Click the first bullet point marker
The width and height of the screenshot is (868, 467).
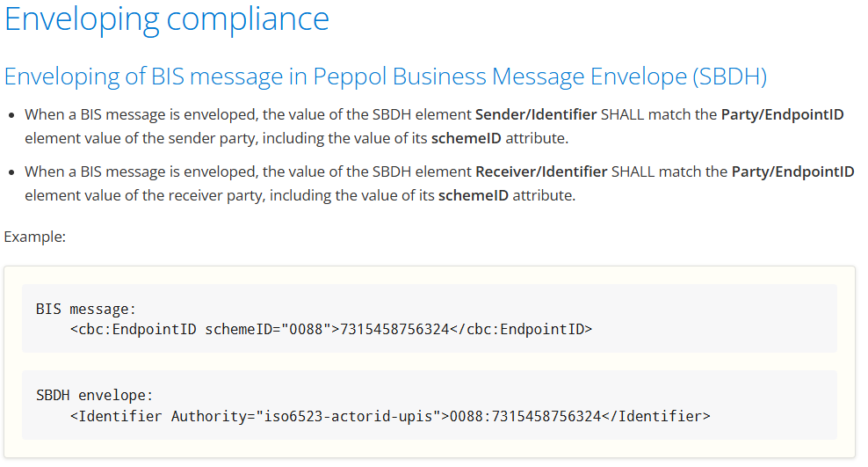pyautogui.click(x=12, y=115)
